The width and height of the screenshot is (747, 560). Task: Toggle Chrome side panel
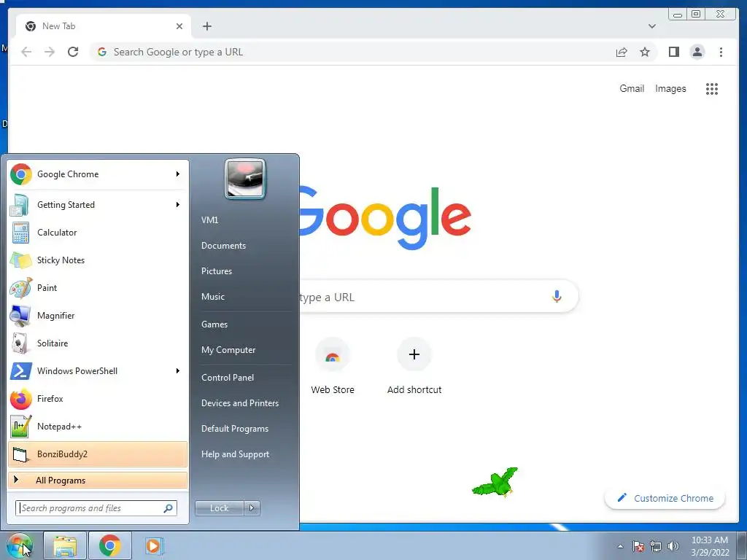pyautogui.click(x=673, y=52)
